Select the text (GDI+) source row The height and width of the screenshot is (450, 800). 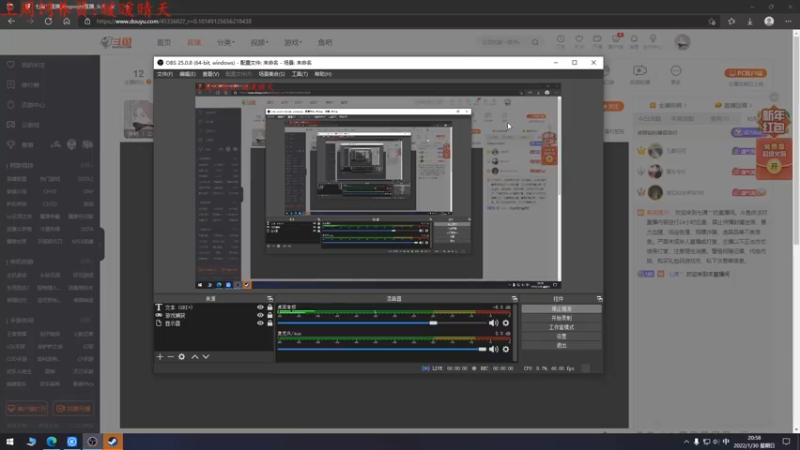coord(214,307)
